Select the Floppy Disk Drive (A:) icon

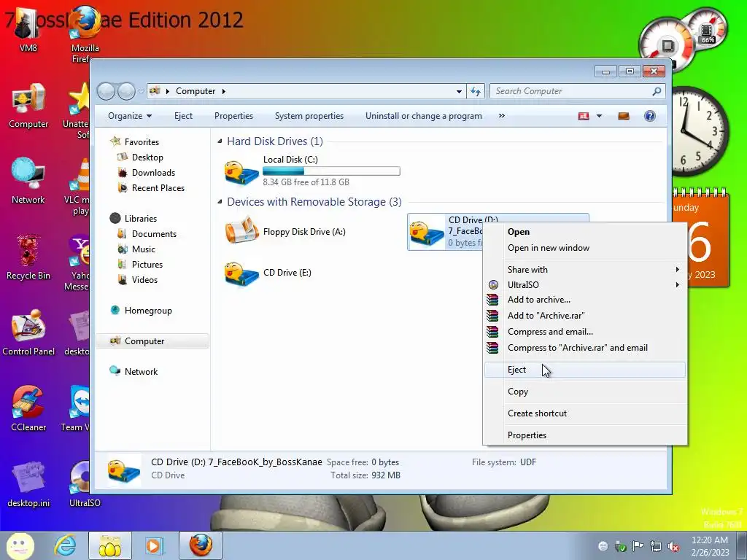(241, 230)
